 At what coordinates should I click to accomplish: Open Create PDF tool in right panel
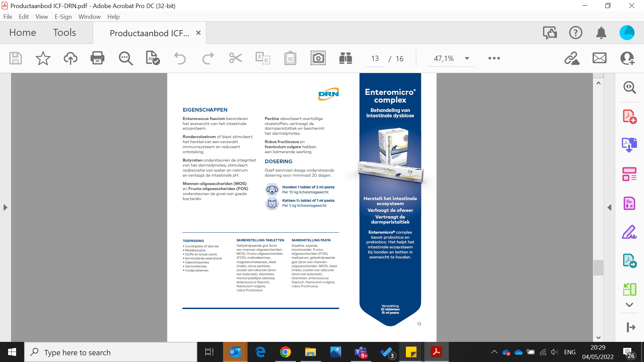coord(629,117)
